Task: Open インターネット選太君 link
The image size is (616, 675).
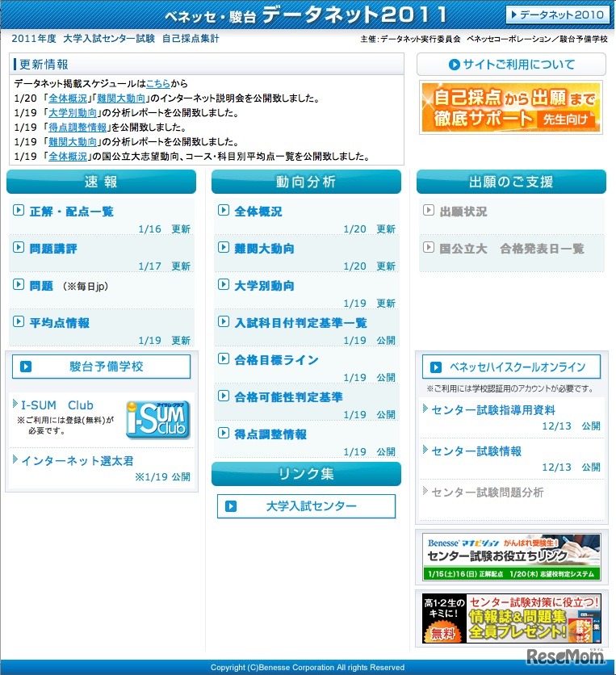Action: pos(78,461)
